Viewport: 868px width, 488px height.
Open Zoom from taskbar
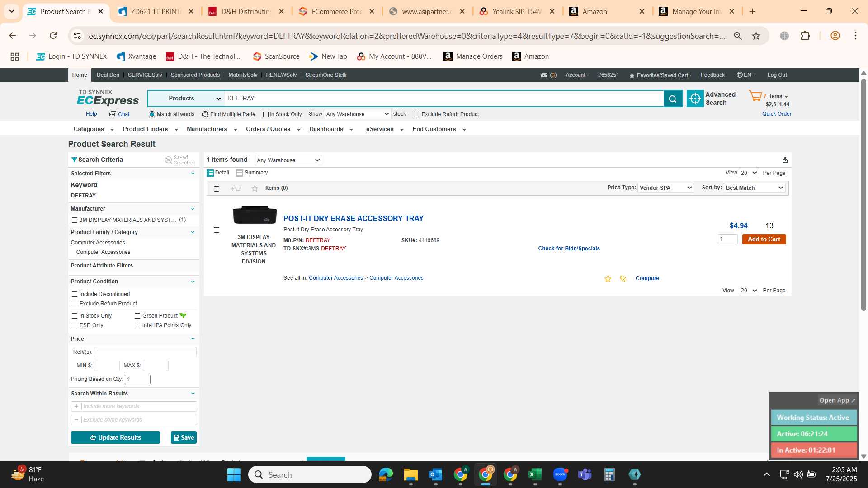[560, 474]
